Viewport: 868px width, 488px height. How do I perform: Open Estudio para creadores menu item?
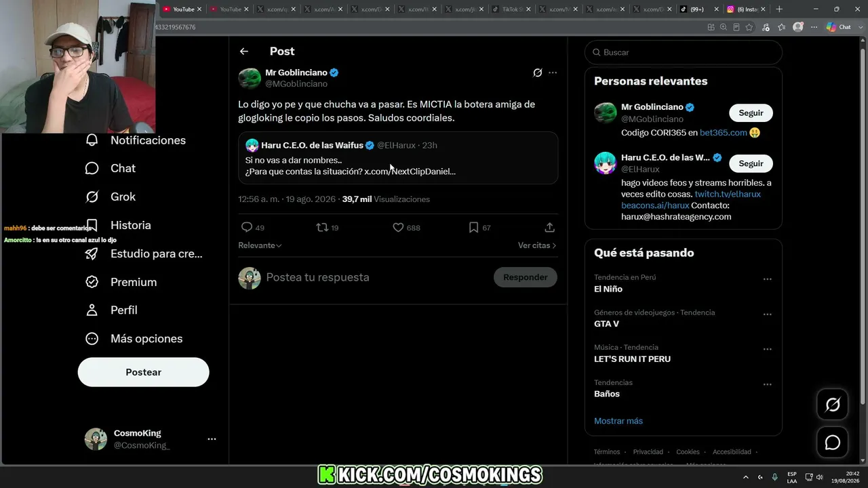[x=144, y=253]
